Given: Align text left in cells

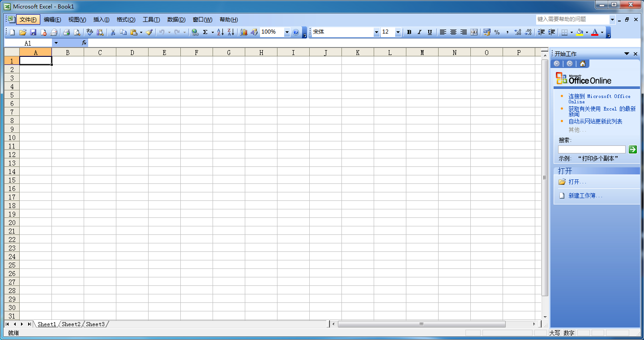Looking at the screenshot, I should click(443, 32).
